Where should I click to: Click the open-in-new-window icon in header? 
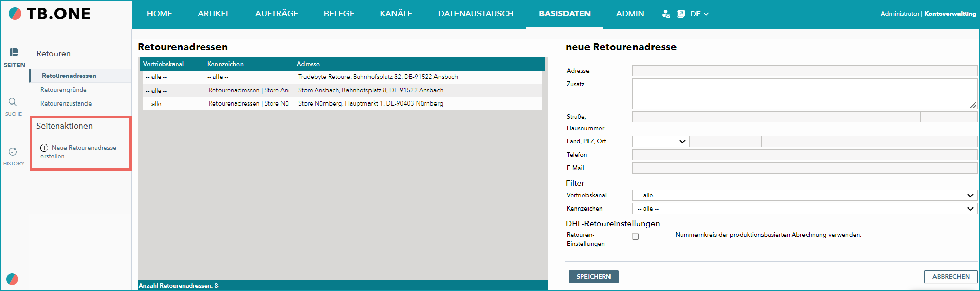tap(681, 14)
